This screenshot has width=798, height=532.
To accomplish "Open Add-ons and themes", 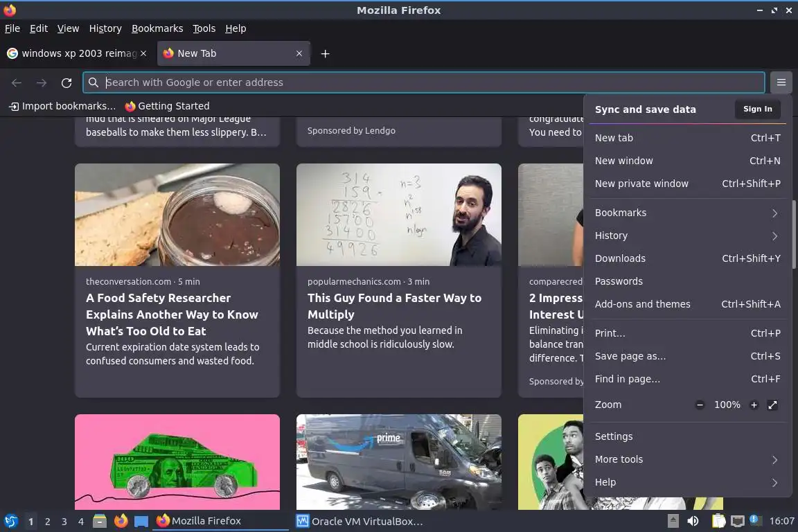I will pos(687,304).
